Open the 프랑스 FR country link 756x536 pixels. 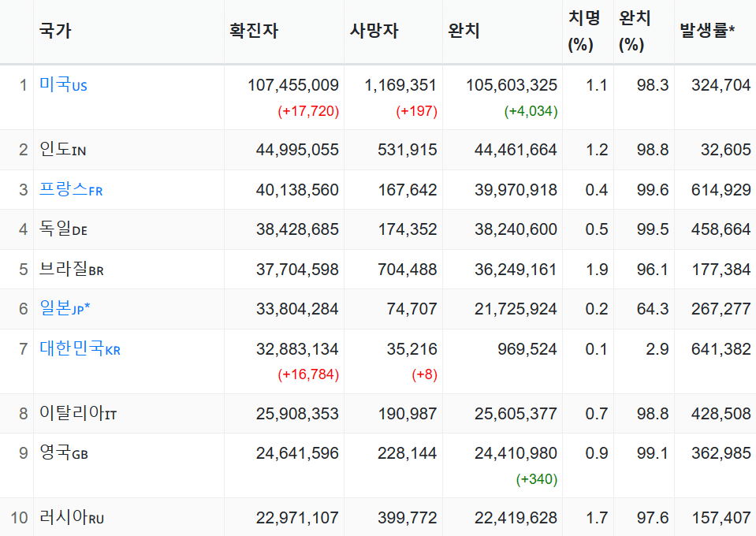pyautogui.click(x=71, y=189)
